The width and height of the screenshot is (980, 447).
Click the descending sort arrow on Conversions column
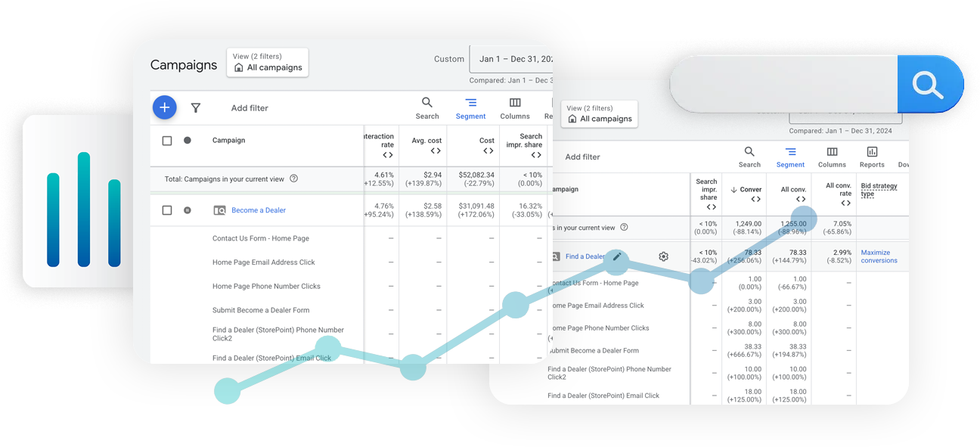(734, 190)
